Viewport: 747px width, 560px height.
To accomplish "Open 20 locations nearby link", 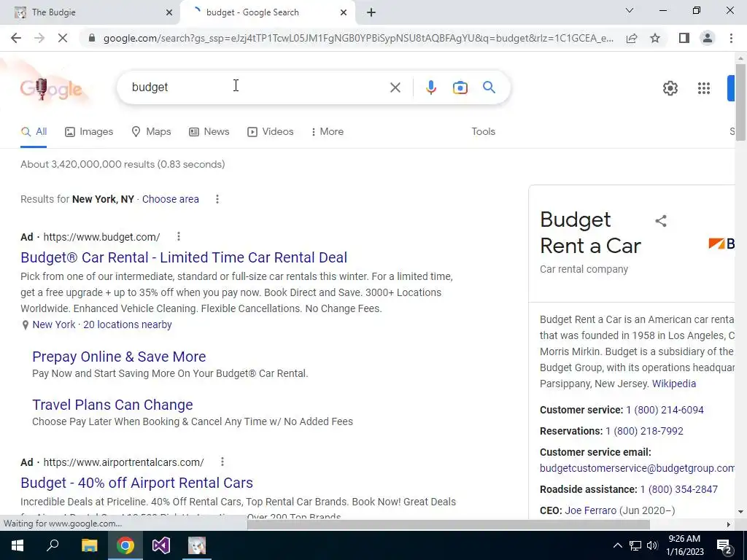I will 127,324.
